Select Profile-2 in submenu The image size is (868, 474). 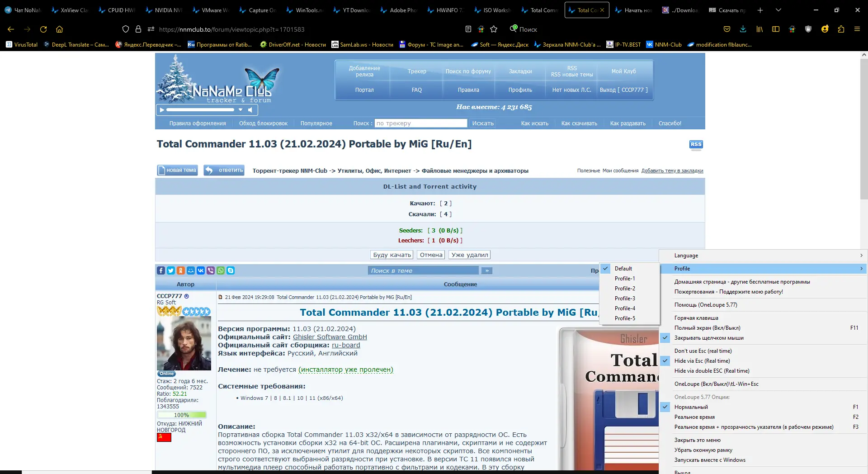pyautogui.click(x=629, y=289)
